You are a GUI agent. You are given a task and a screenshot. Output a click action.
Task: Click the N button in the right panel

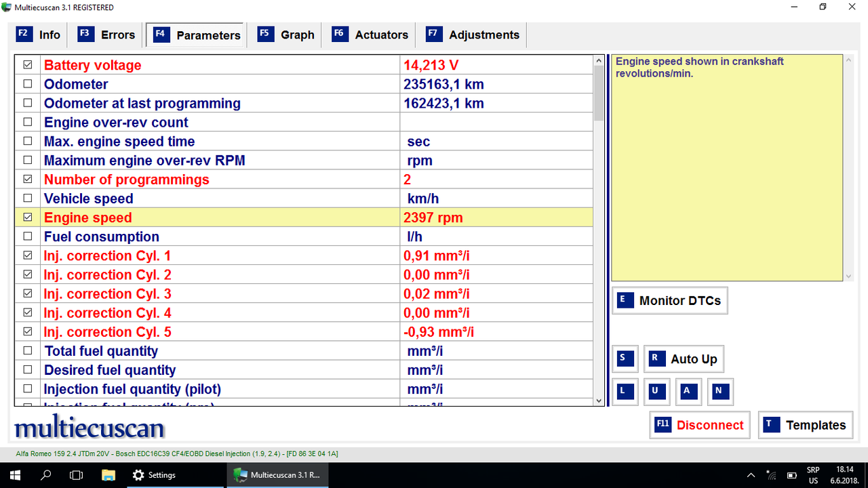(720, 391)
